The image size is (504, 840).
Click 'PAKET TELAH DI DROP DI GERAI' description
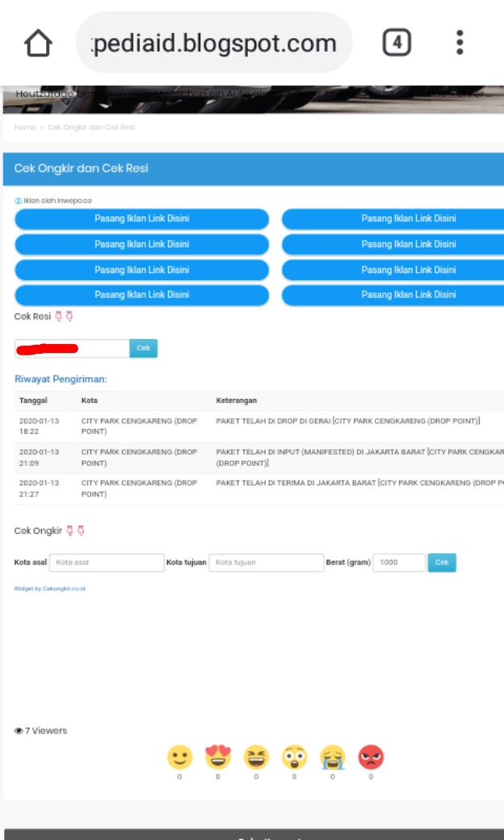[348, 421]
